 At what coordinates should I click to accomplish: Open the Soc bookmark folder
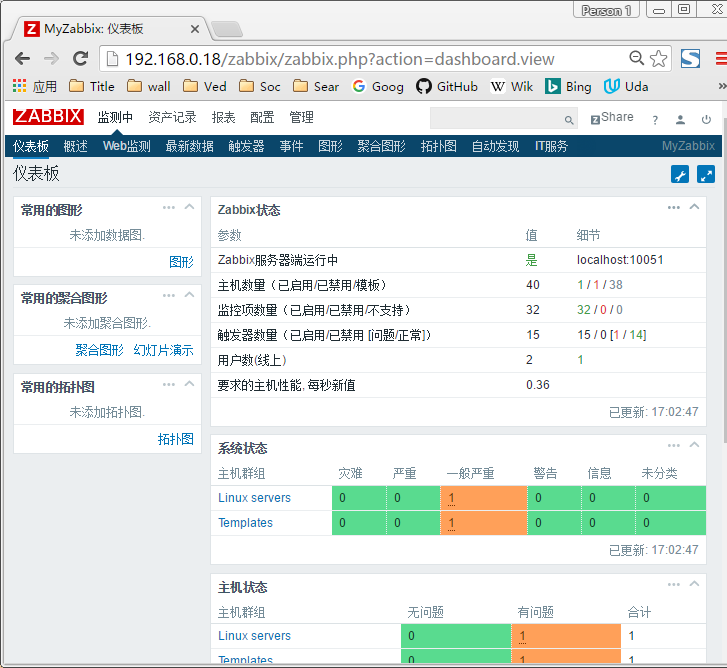260,86
